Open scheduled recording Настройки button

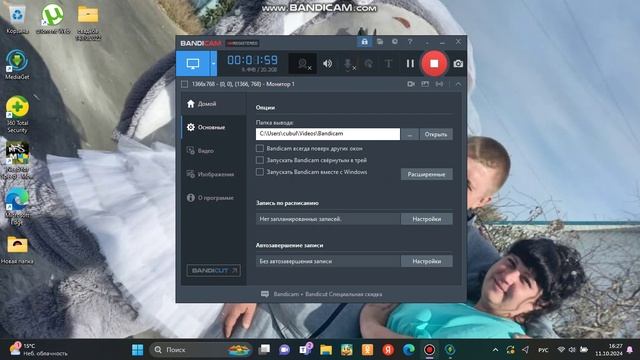pos(427,219)
